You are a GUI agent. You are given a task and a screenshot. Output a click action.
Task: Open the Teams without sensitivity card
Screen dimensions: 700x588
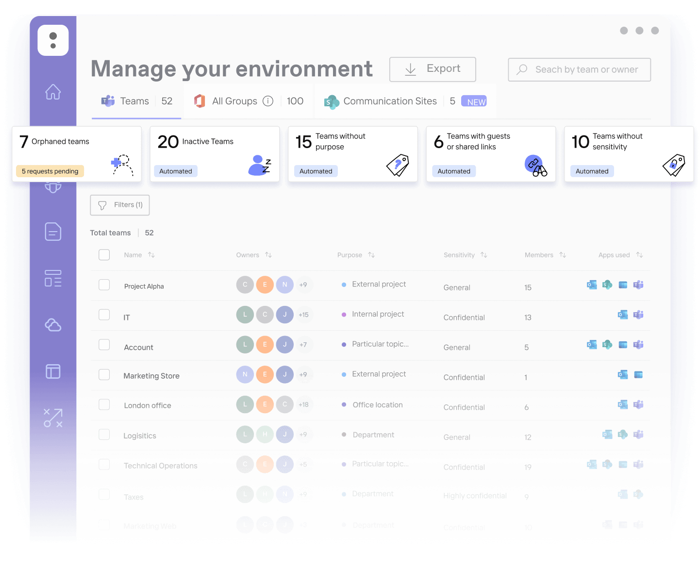click(x=629, y=154)
